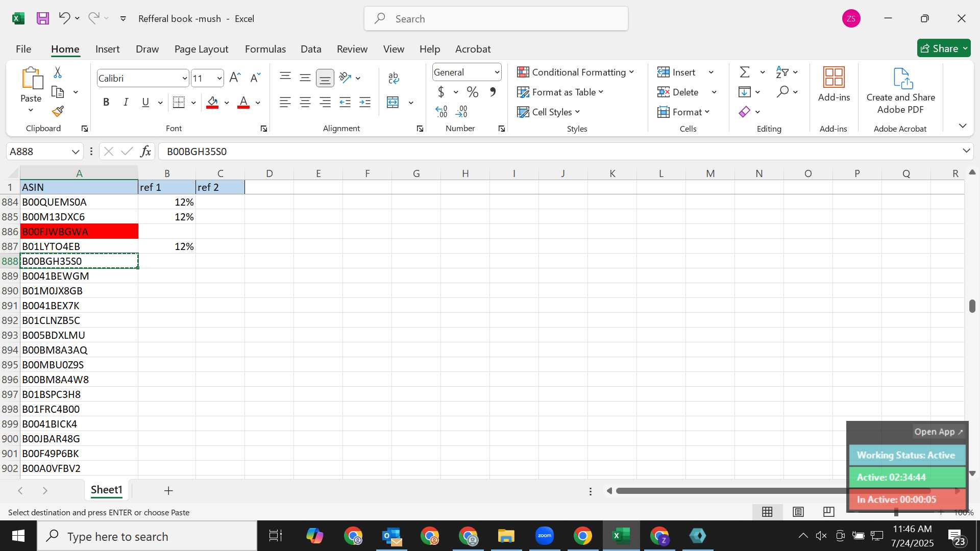Screen dimensions: 980x551
Task: Click the Find and Select magnifier icon
Action: pyautogui.click(x=782, y=92)
